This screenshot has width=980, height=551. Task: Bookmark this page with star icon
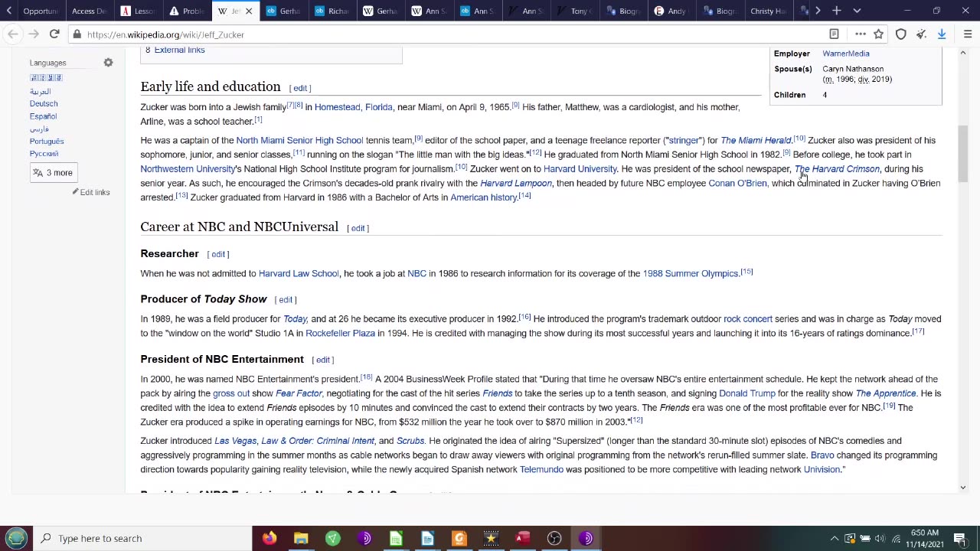tap(879, 34)
